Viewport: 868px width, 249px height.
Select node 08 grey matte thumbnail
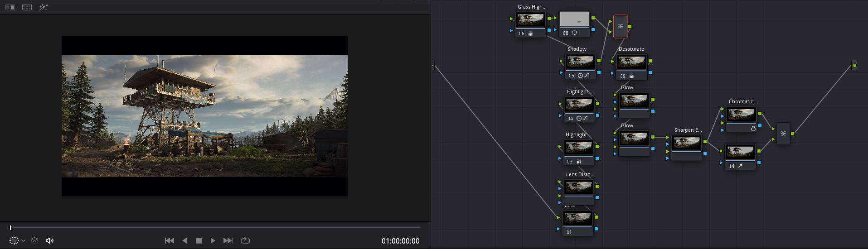pos(575,19)
